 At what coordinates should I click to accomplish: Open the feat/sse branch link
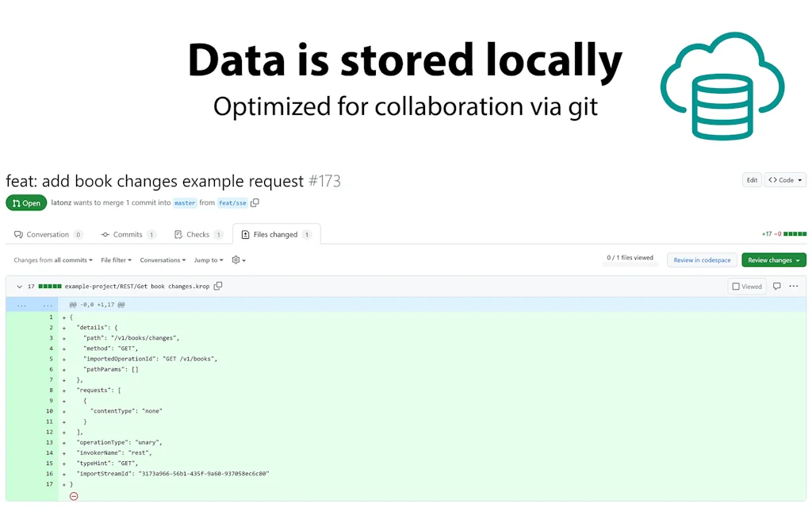pyautogui.click(x=232, y=202)
